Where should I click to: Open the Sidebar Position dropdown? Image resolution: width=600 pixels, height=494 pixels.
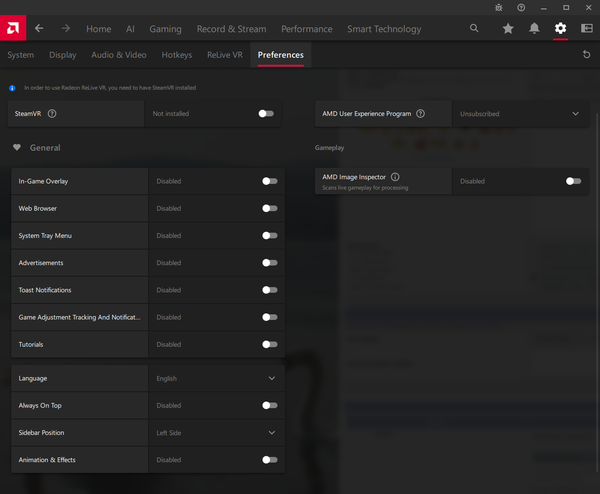(x=217, y=433)
